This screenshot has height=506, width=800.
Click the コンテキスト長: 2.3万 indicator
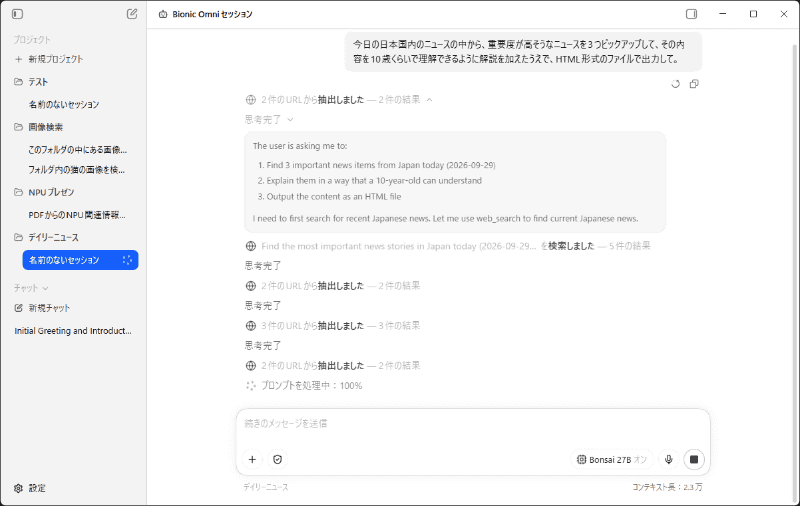click(x=667, y=487)
